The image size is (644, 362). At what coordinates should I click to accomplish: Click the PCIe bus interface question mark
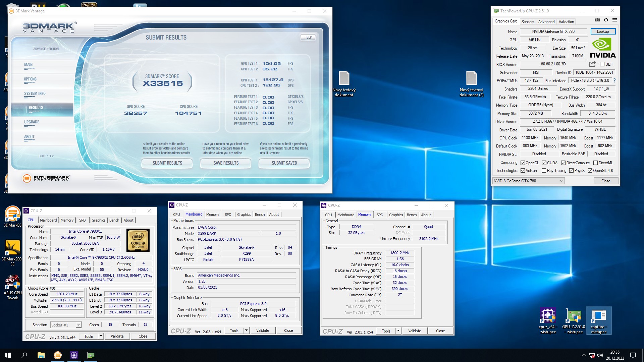[614, 81]
